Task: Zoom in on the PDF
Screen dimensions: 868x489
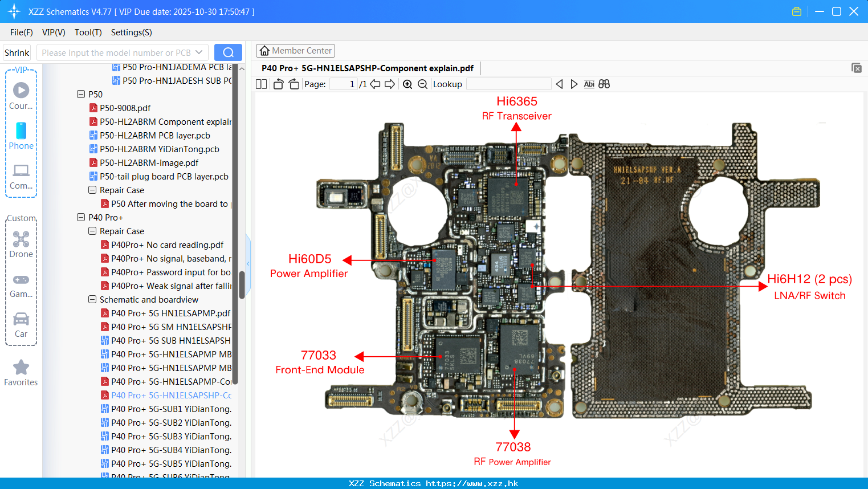Action: (407, 84)
